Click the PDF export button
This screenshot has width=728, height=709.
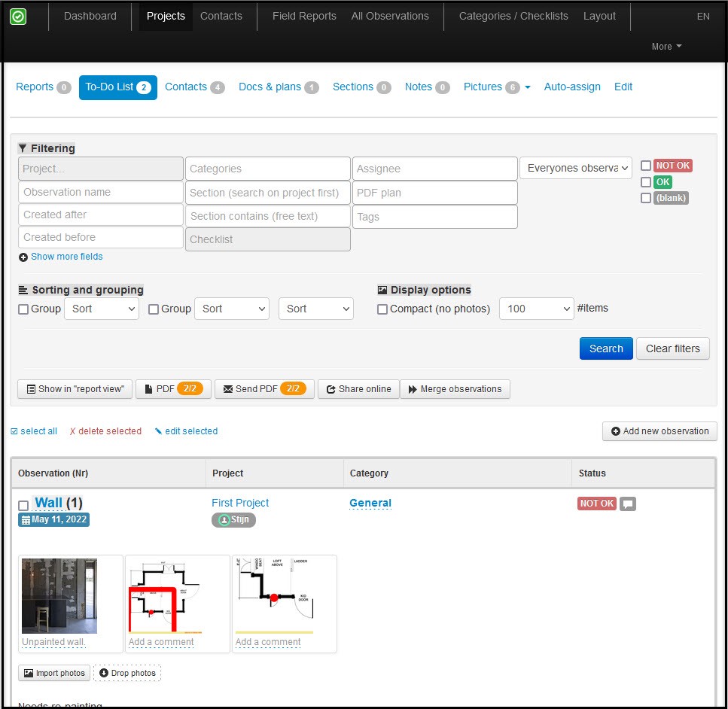tap(173, 389)
